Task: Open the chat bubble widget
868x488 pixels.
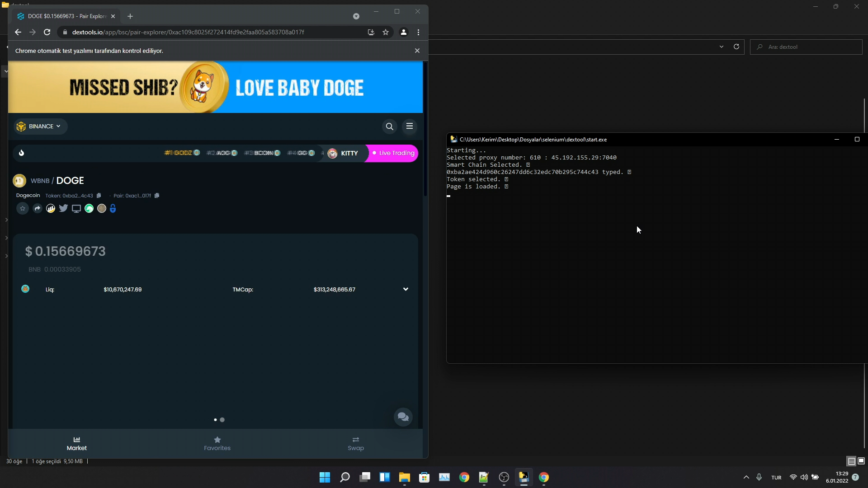Action: pyautogui.click(x=403, y=417)
